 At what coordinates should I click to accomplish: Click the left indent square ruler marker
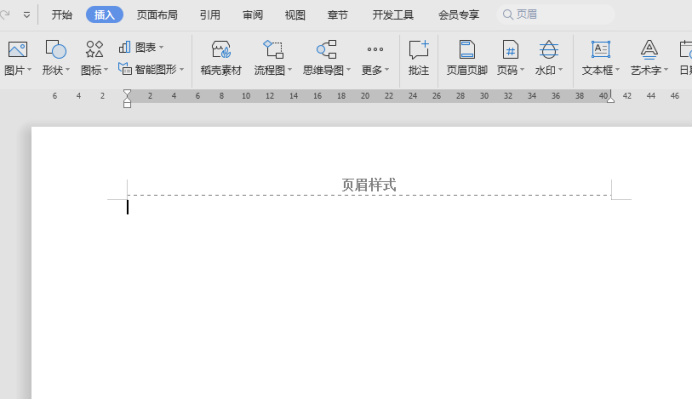click(x=127, y=104)
